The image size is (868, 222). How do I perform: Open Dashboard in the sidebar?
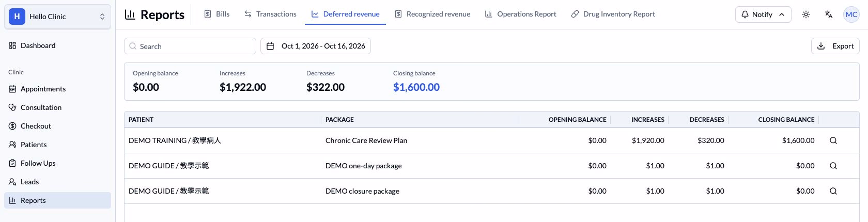57,45
